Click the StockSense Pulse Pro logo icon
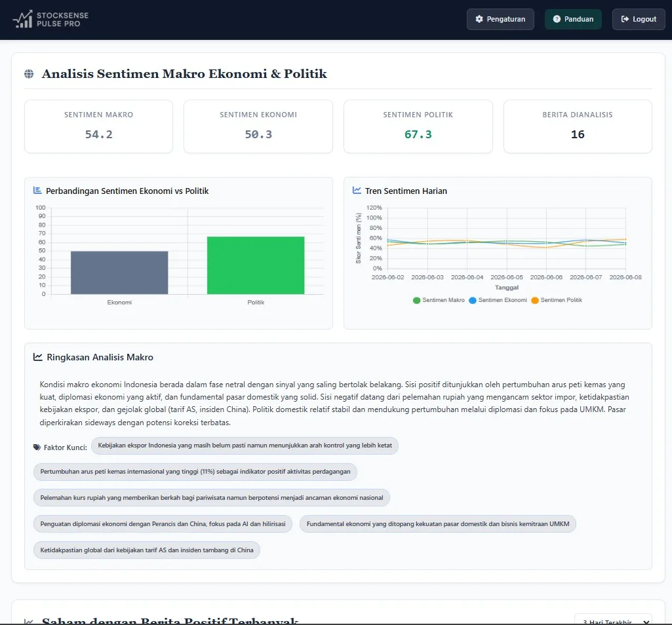The image size is (672, 625). (23, 19)
